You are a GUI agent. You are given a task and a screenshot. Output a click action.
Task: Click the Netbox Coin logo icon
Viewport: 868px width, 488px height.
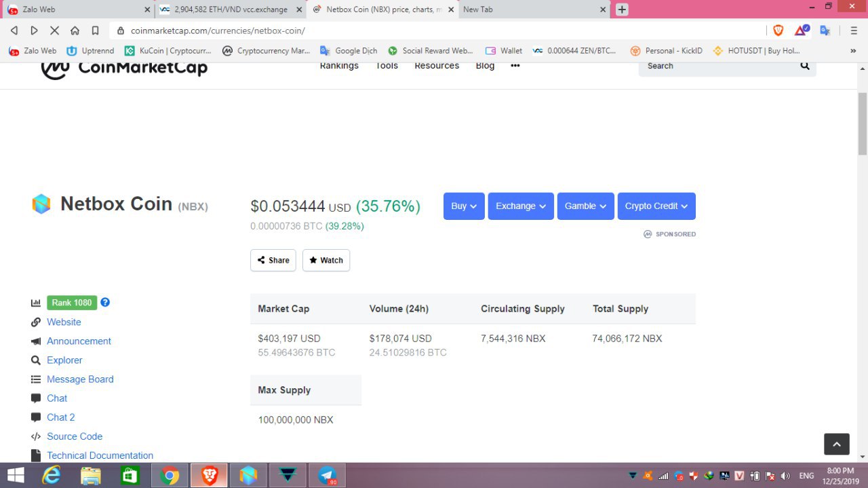[x=41, y=204]
